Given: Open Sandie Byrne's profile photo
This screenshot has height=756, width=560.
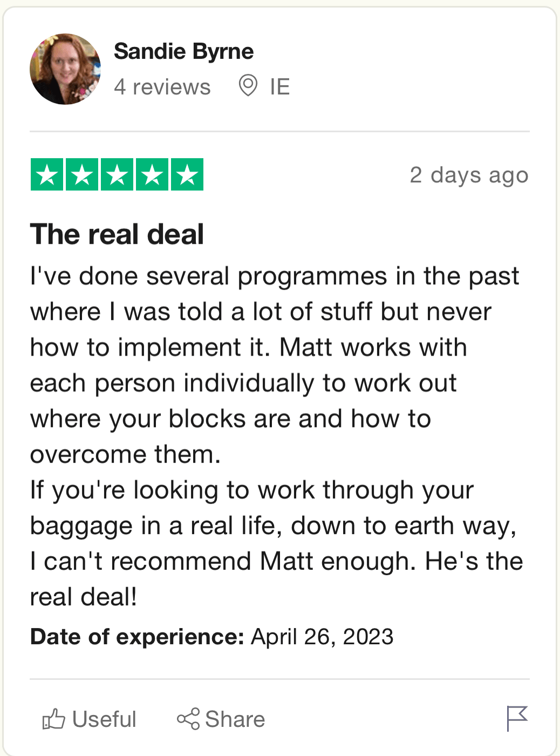Looking at the screenshot, I should click(x=65, y=69).
